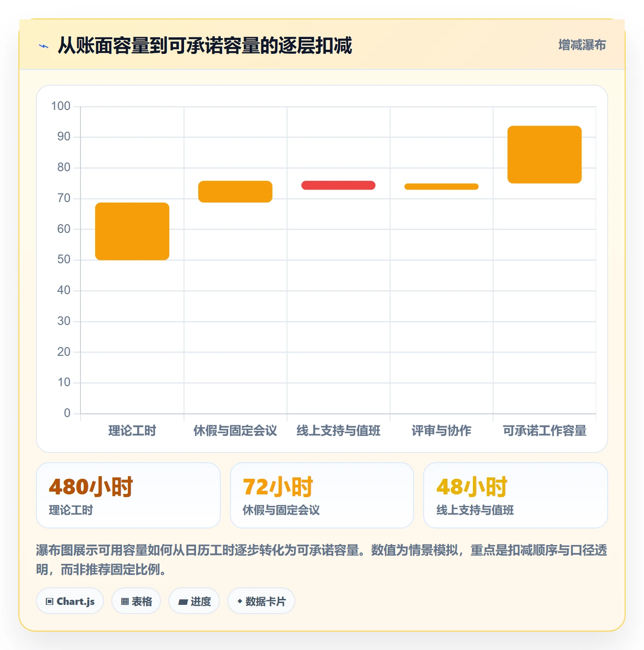Click the 数据卡片 tag chip
The image size is (644, 650).
[261, 601]
